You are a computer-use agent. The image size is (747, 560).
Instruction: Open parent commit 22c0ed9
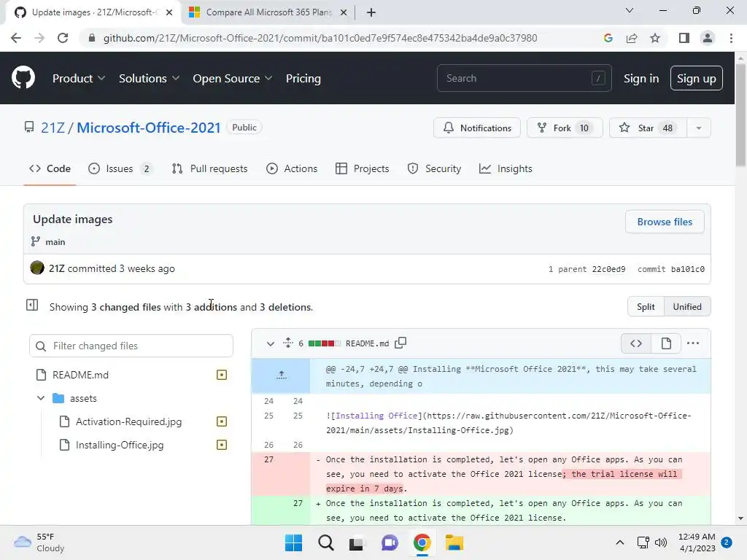point(608,269)
